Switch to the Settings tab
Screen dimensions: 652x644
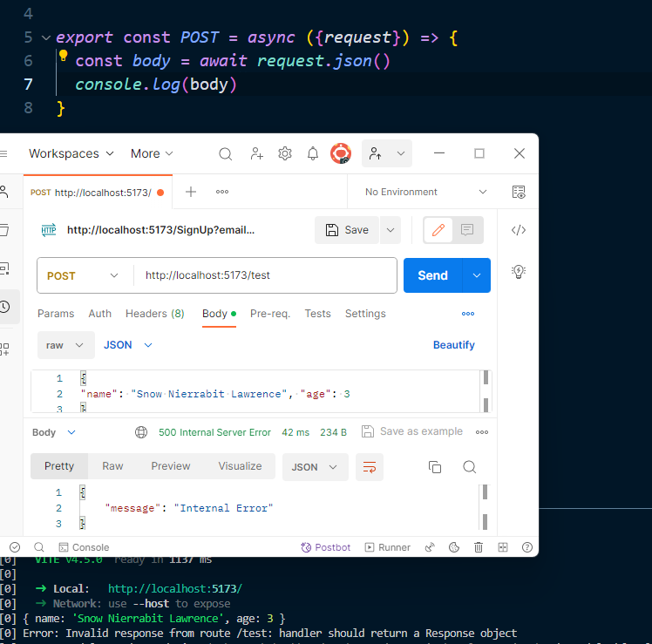(365, 314)
